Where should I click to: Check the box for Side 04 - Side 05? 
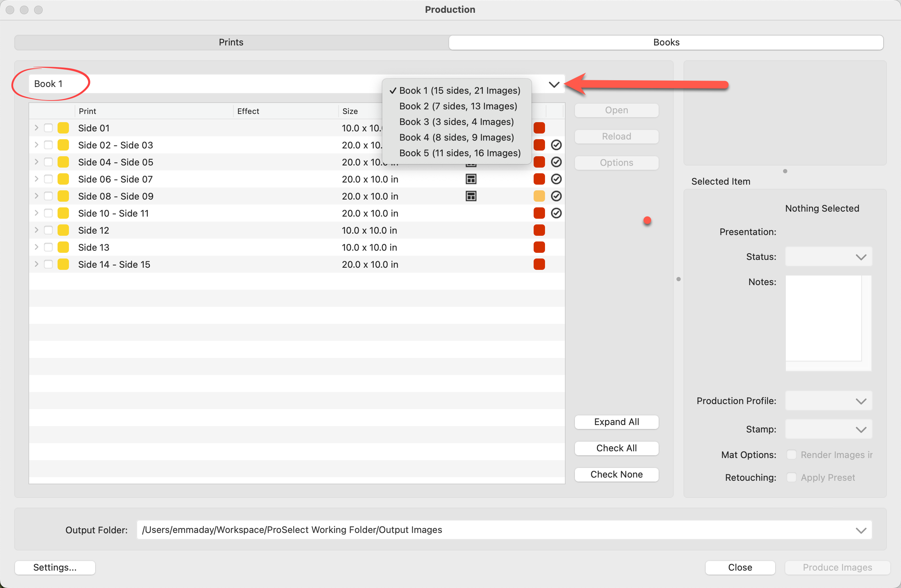point(48,162)
